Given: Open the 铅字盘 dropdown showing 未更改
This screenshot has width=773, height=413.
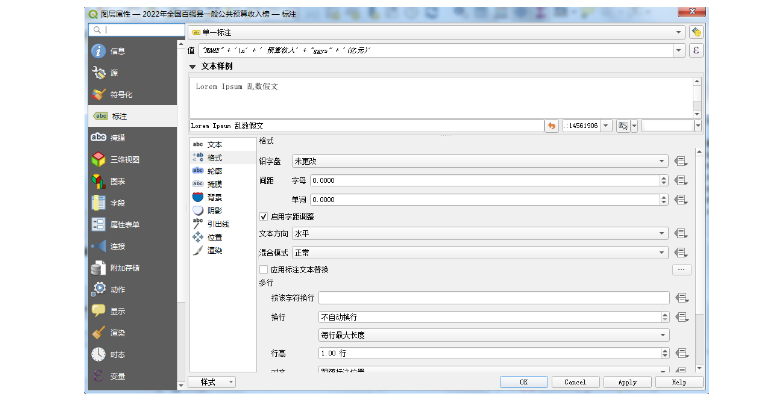Looking at the screenshot, I should click(x=480, y=161).
